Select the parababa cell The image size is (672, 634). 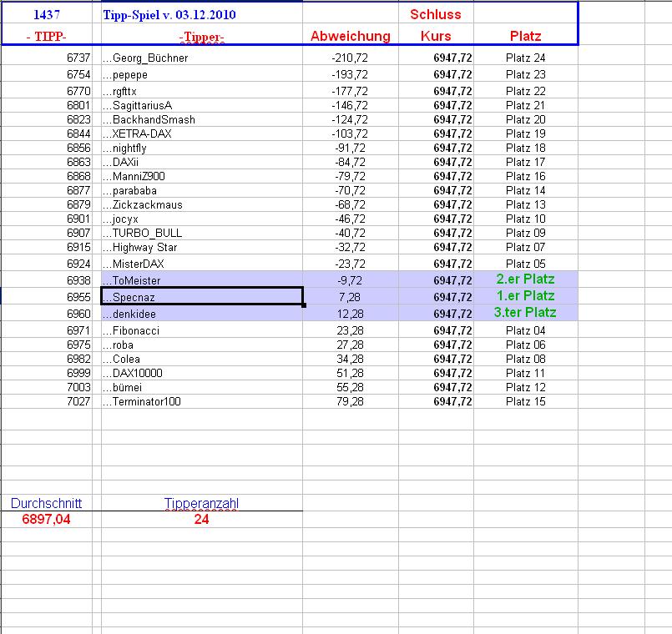click(202, 190)
